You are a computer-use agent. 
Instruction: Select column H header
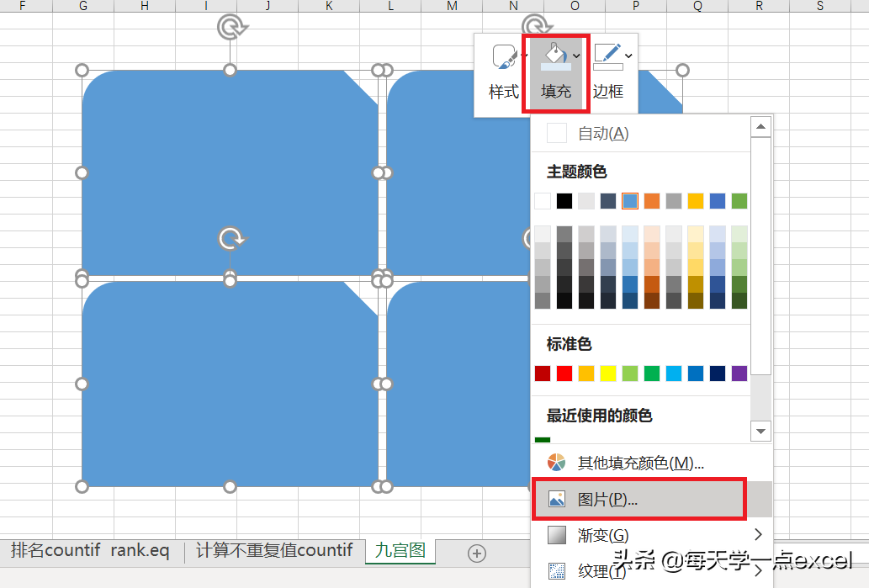144,6
